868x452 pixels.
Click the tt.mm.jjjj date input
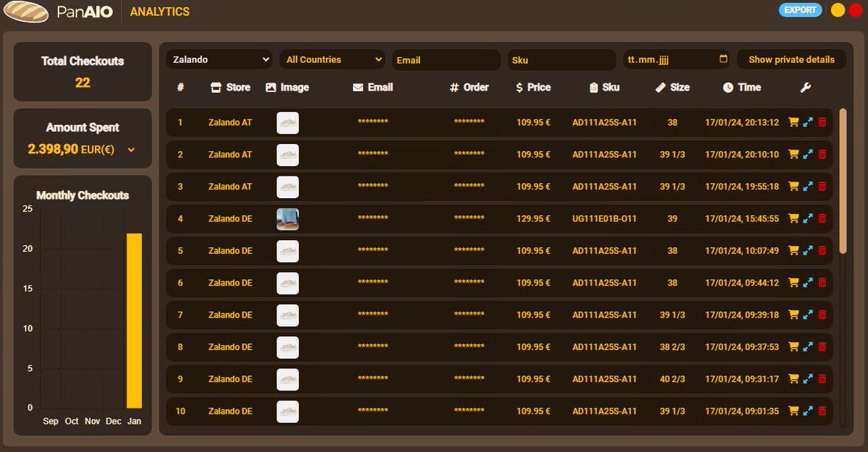677,59
